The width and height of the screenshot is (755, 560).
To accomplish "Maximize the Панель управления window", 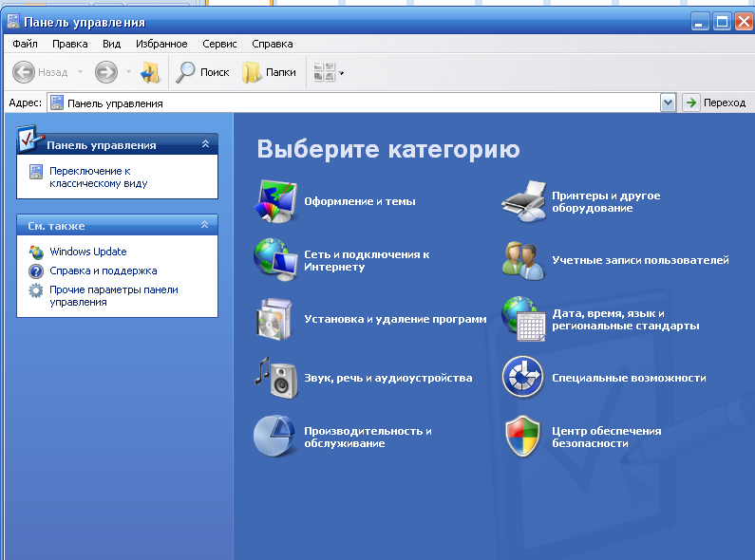I will pyautogui.click(x=723, y=22).
